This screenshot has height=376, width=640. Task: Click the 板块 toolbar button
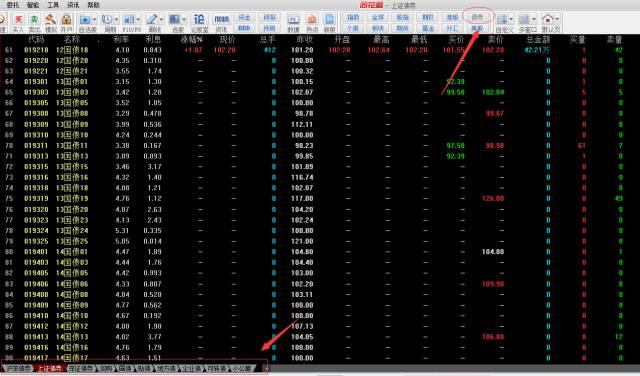coord(378,28)
